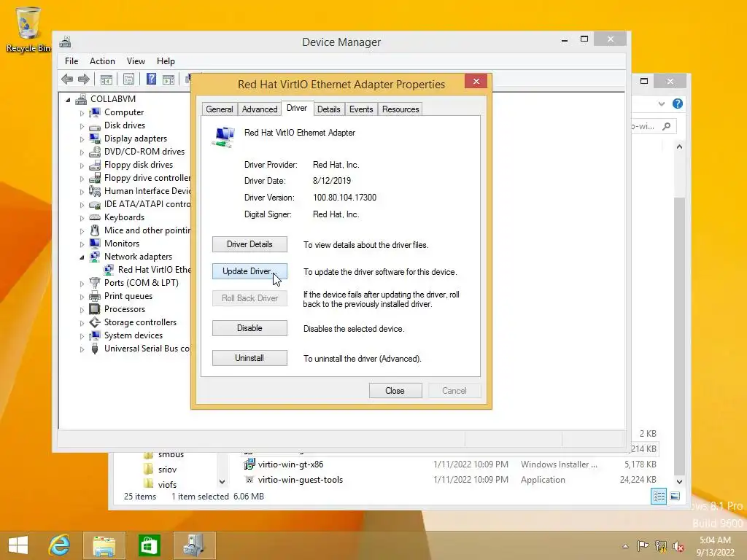The width and height of the screenshot is (747, 560).
Task: Select the Keyboards icon in device tree
Action: click(x=96, y=217)
